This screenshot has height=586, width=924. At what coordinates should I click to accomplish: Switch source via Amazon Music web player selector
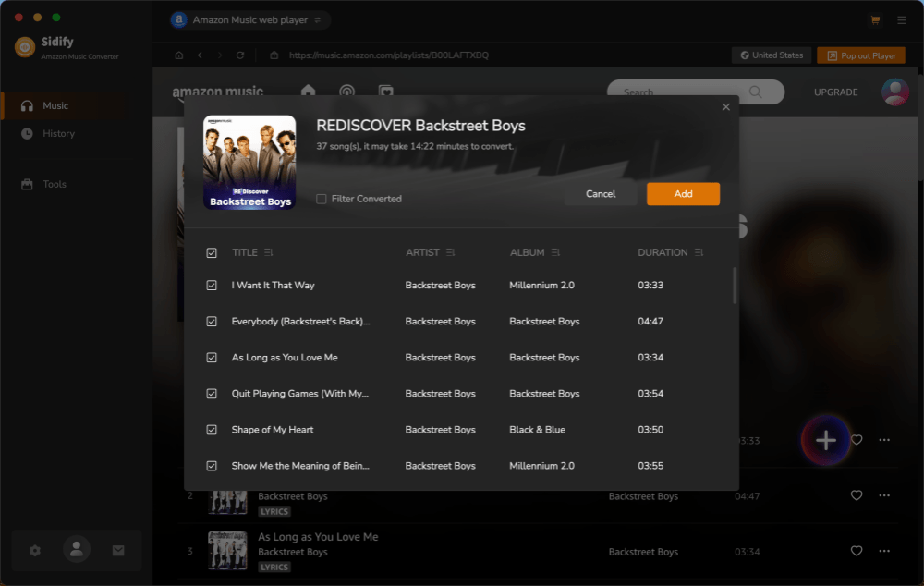pos(249,20)
